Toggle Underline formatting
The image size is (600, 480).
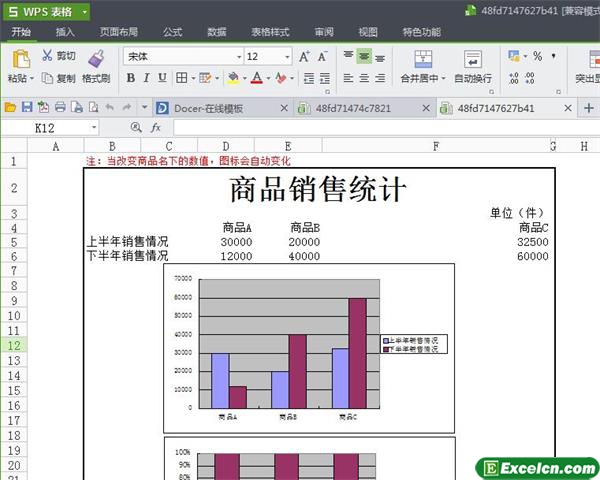163,78
